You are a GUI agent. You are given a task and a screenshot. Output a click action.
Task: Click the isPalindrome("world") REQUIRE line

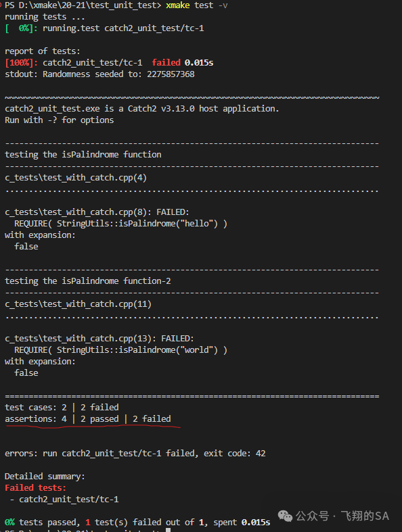(x=120, y=350)
